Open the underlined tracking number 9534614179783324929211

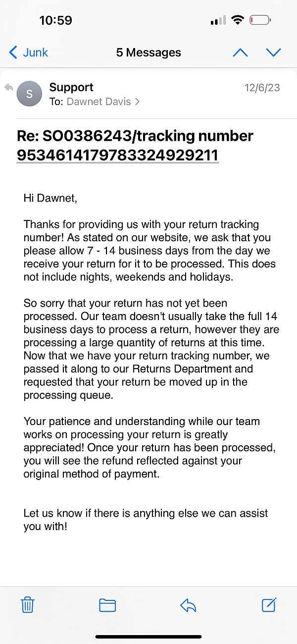(118, 155)
